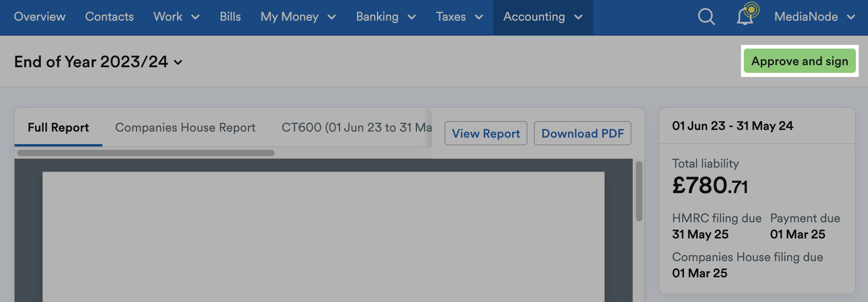Click the Download PDF button
The height and width of the screenshot is (302, 868).
pyautogui.click(x=582, y=133)
